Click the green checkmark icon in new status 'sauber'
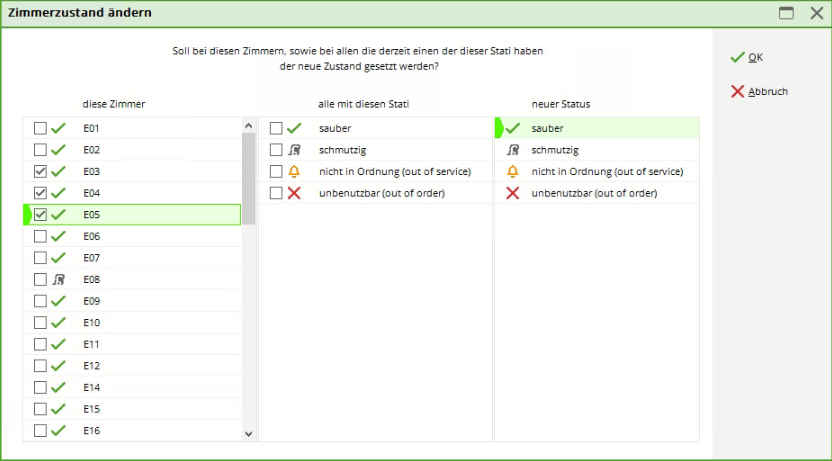832x461 pixels. pos(513,128)
